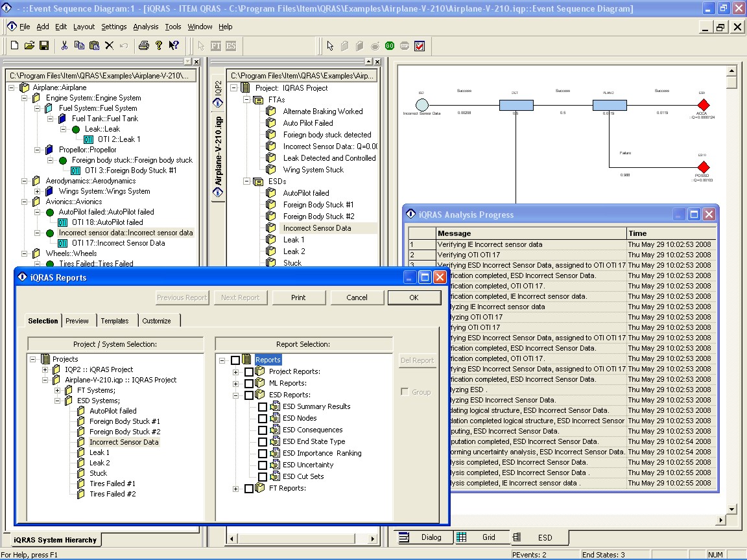Tick the ESD Importance Ranking checkbox
This screenshot has width=747, height=560.
coord(263,453)
